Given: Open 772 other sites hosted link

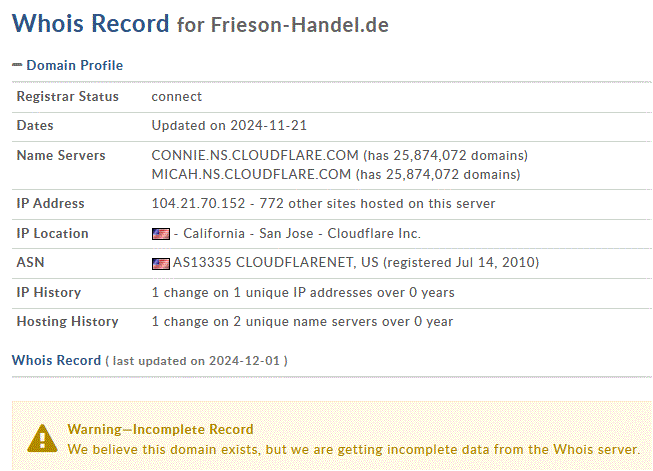Looking at the screenshot, I should [x=377, y=204].
